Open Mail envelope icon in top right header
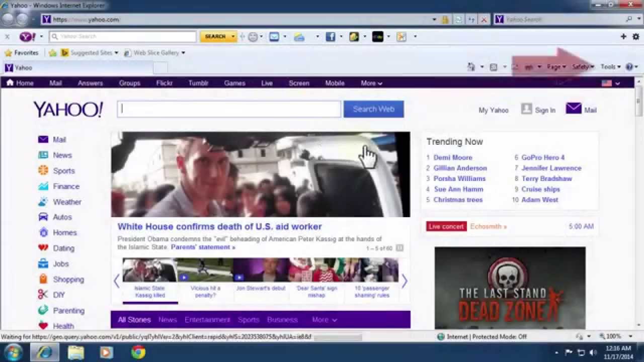Viewport: 644px width, 362px height. (x=574, y=109)
